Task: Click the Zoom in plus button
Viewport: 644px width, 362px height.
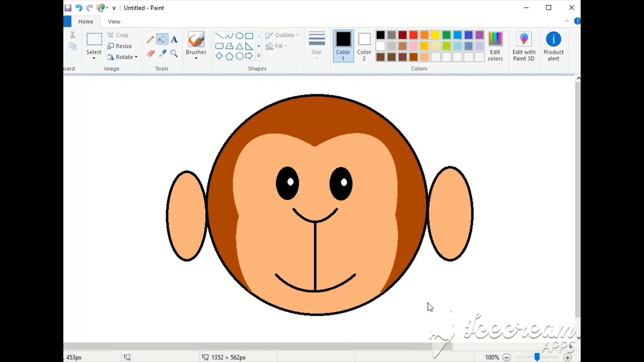Action: pos(568,357)
